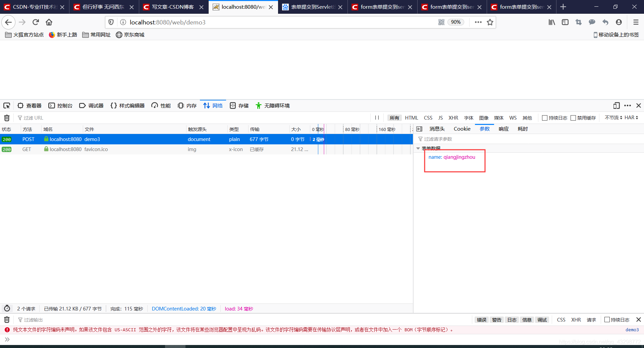Bookmark this page with the star
Image resolution: width=644 pixels, height=348 pixels.
[x=490, y=22]
